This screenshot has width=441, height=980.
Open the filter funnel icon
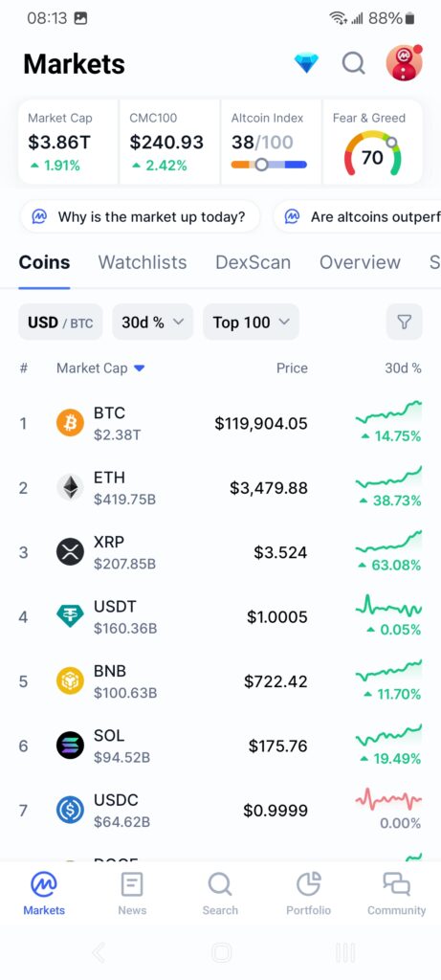click(404, 322)
